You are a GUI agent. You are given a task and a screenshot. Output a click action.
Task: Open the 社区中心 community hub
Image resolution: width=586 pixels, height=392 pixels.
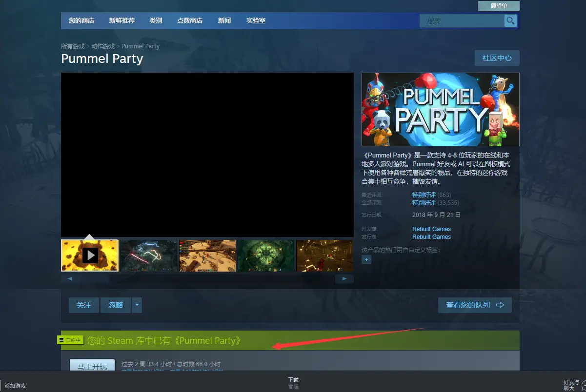click(x=497, y=58)
